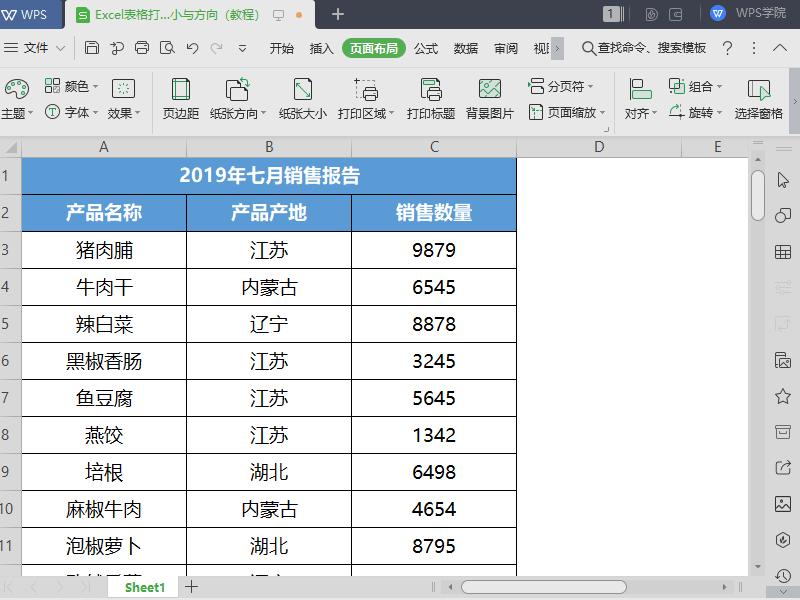Open the 数据 (Data) ribbon tab
Viewport: 800px width, 600px height.
click(x=465, y=46)
